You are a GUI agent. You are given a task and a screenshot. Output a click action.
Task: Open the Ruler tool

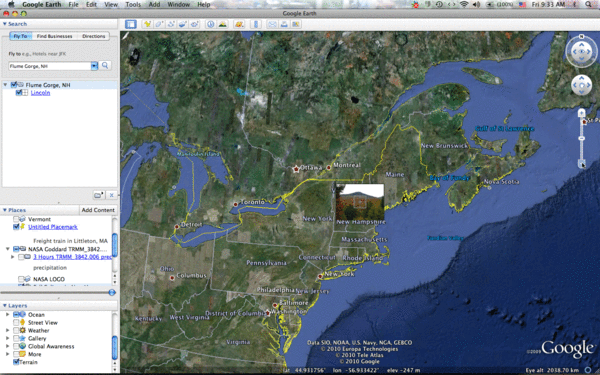[x=256, y=24]
